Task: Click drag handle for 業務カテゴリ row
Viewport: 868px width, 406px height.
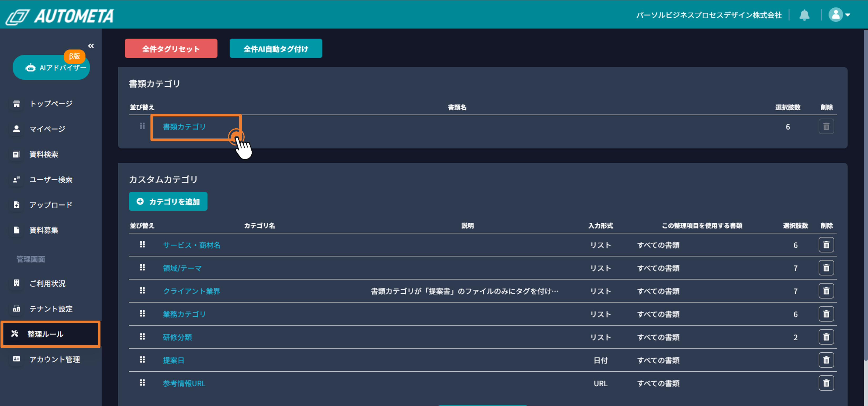Action: 142,314
